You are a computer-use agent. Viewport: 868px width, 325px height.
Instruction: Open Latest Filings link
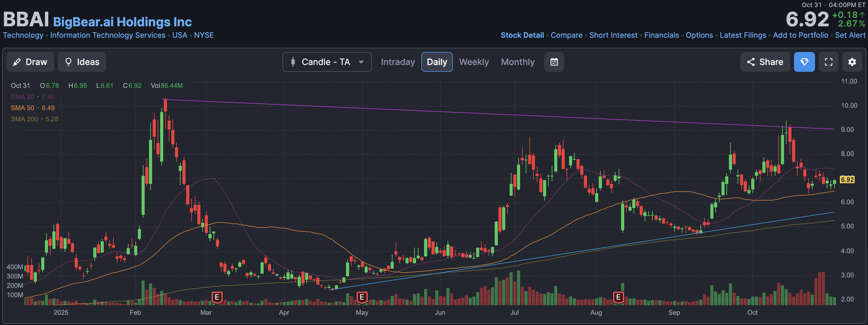[x=743, y=35]
